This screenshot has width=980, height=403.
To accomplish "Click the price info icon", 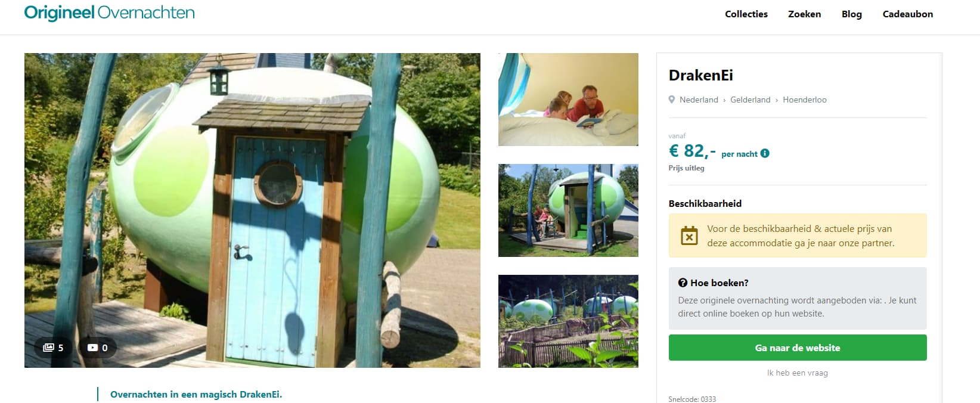I will (765, 153).
